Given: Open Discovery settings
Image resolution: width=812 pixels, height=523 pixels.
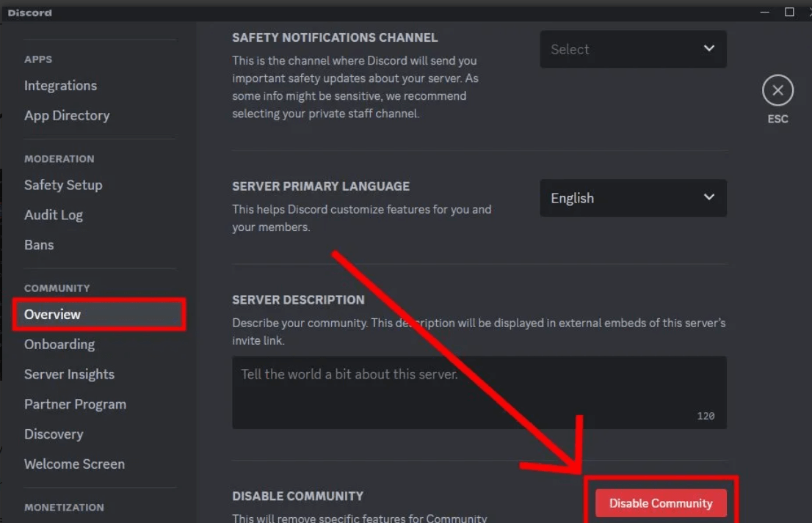Looking at the screenshot, I should [x=54, y=434].
